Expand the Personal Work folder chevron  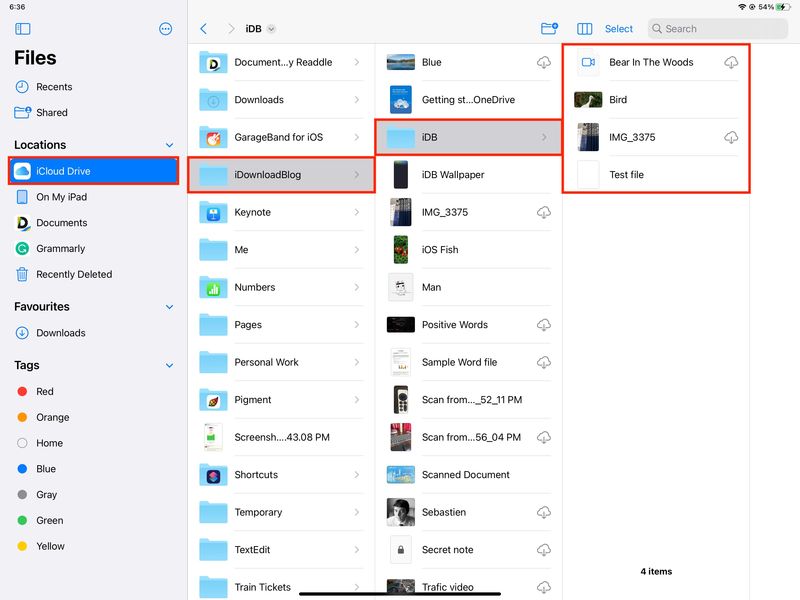[x=357, y=362]
